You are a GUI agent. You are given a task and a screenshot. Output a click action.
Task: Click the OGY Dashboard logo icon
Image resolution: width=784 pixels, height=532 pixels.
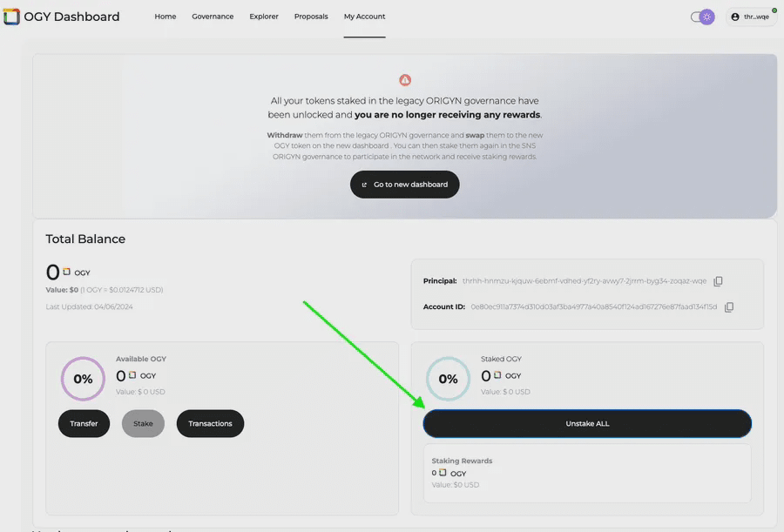pyautogui.click(x=11, y=17)
